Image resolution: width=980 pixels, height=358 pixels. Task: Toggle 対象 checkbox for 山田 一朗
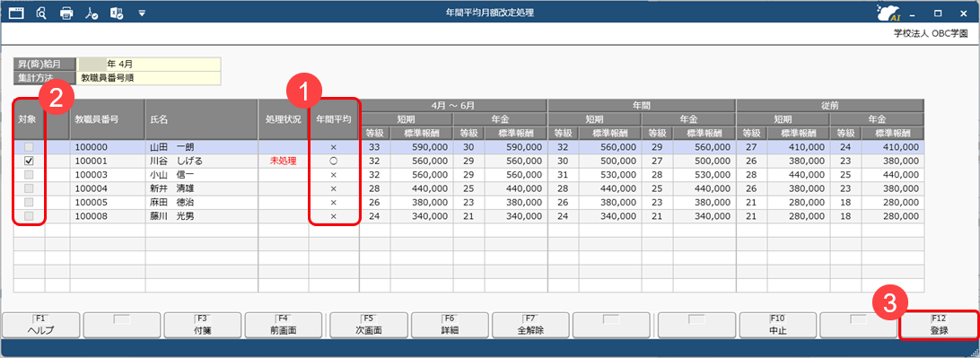(x=29, y=147)
